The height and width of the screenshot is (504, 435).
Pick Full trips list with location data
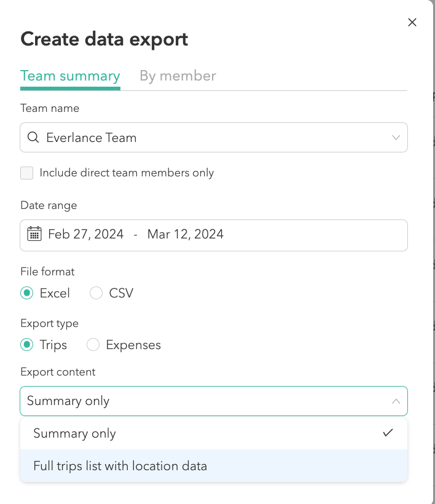click(120, 466)
